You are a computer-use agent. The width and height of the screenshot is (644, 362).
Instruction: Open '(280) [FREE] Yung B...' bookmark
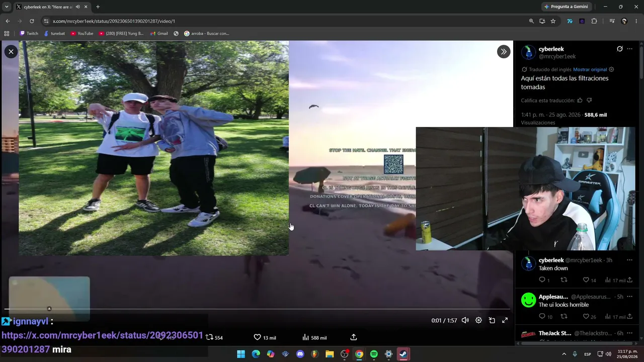click(121, 34)
